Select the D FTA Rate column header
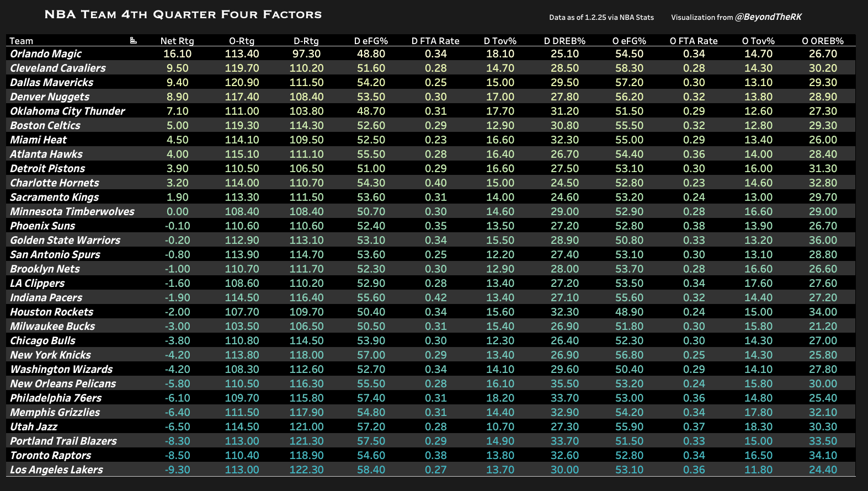 (435, 41)
